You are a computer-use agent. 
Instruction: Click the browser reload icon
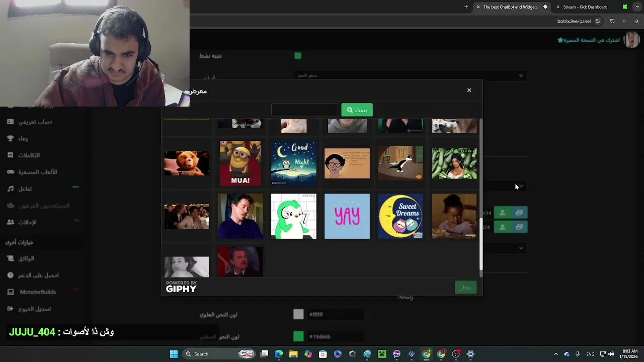tap(612, 21)
